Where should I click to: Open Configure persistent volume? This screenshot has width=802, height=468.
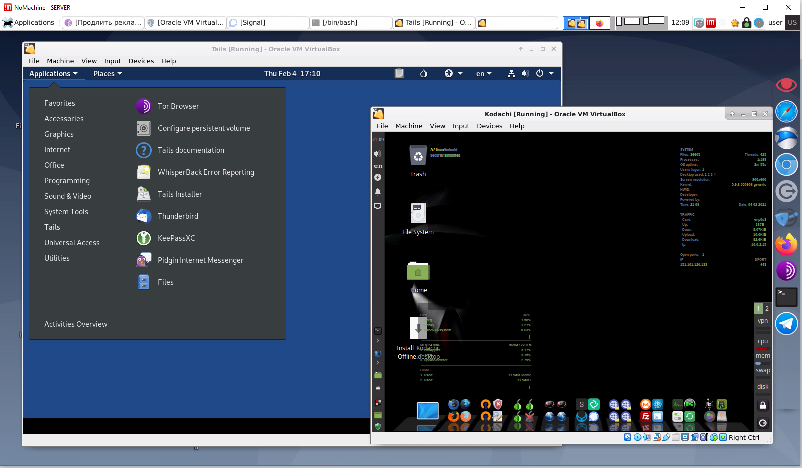[x=193, y=128]
